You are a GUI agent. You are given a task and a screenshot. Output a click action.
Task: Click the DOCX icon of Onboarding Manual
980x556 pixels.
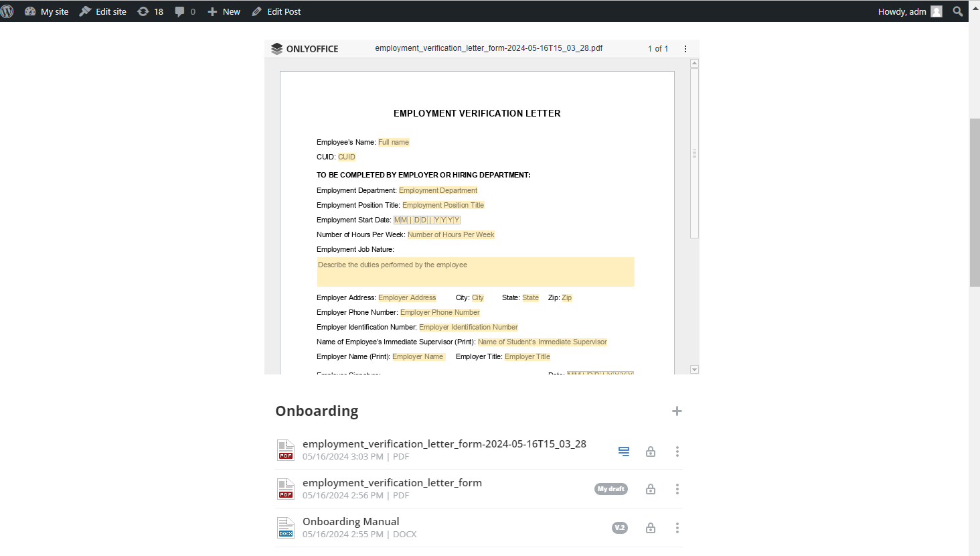[286, 528]
